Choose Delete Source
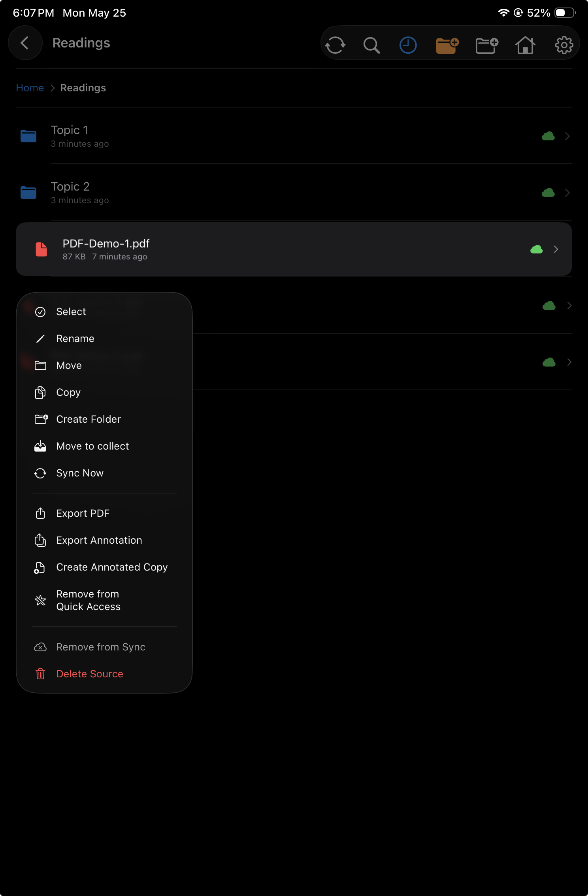This screenshot has width=588, height=896. [104, 674]
